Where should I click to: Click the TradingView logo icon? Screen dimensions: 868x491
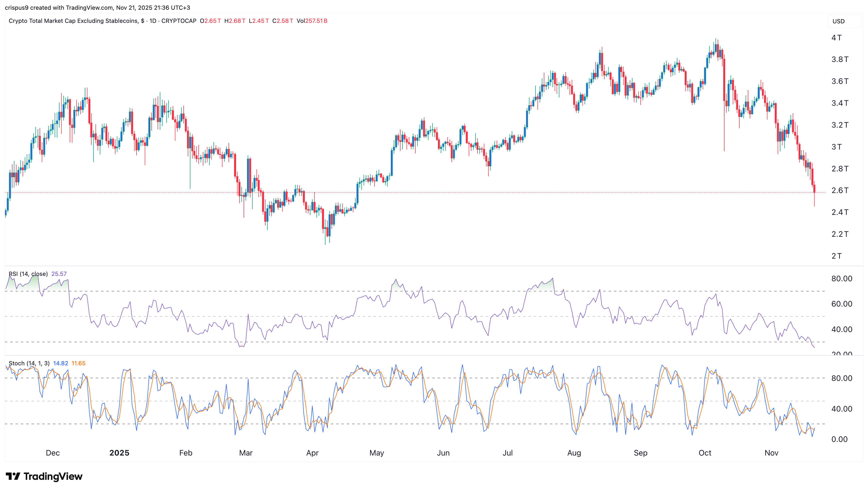[x=14, y=476]
